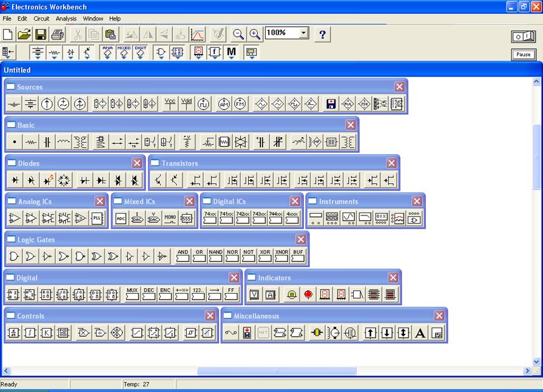This screenshot has width=543, height=392.
Task: Select the 555 timer IC
Action: pyautogui.click(x=186, y=218)
